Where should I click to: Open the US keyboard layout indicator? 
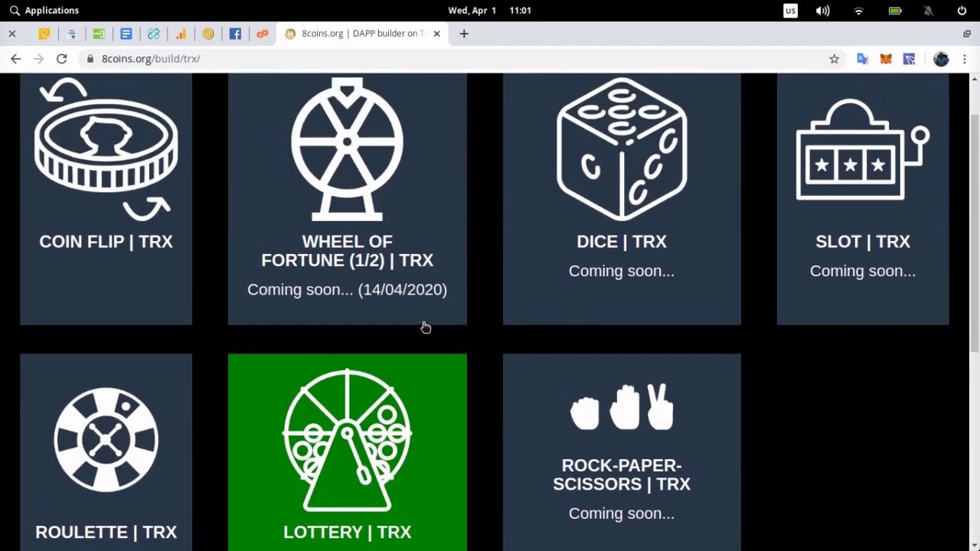790,10
